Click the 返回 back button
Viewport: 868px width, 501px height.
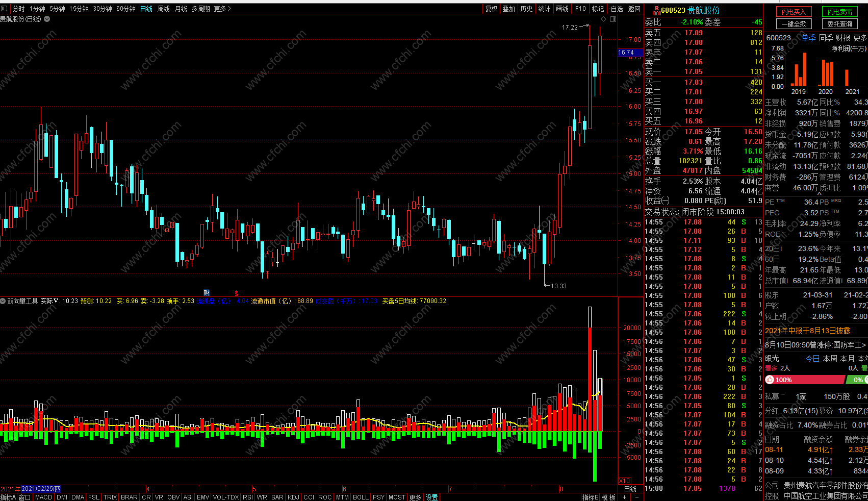click(x=634, y=9)
